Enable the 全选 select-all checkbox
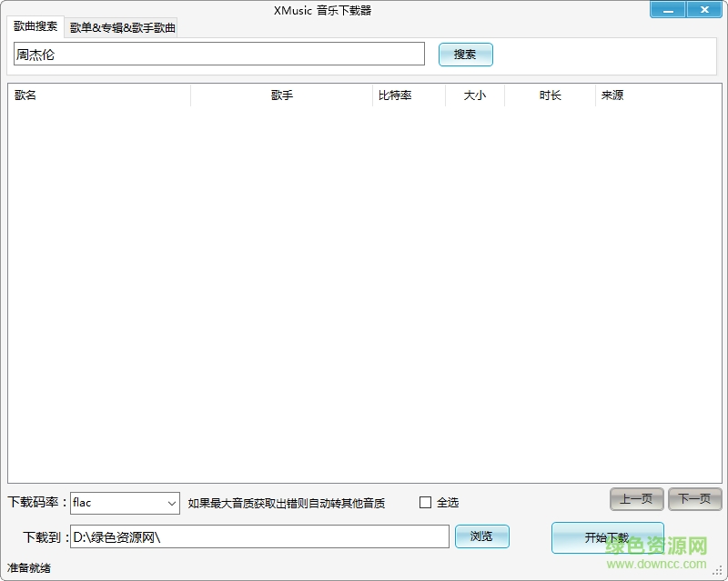Viewport: 728px width, 581px height. [424, 501]
